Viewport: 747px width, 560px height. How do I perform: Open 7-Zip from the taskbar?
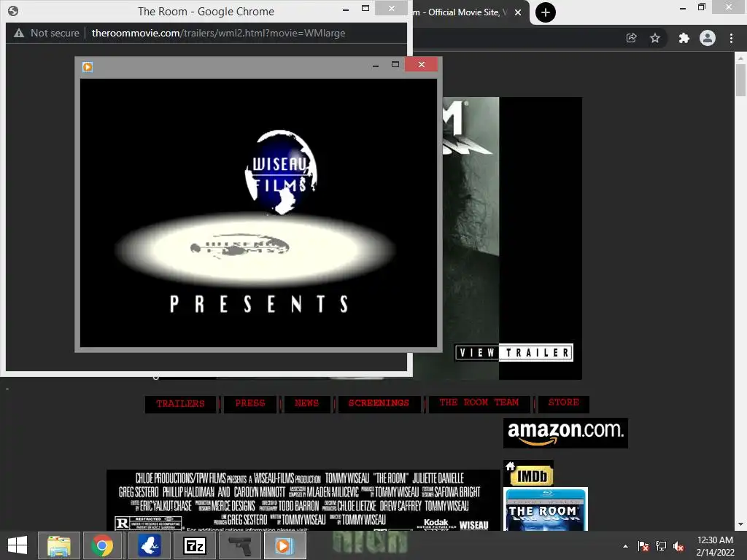click(x=194, y=545)
